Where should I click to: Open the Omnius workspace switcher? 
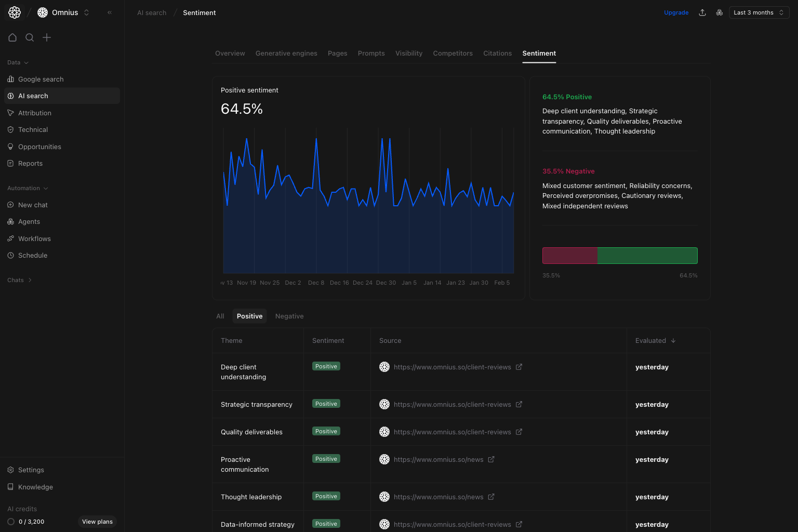63,12
